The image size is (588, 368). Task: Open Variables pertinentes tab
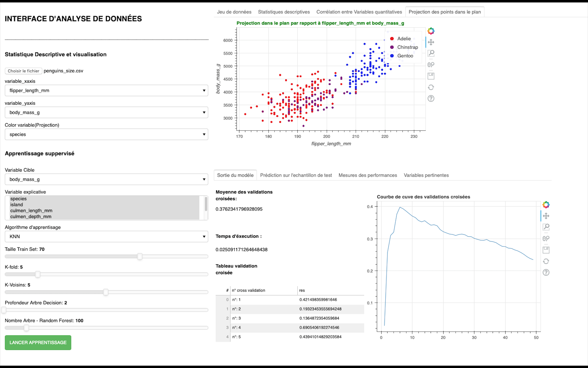point(426,175)
